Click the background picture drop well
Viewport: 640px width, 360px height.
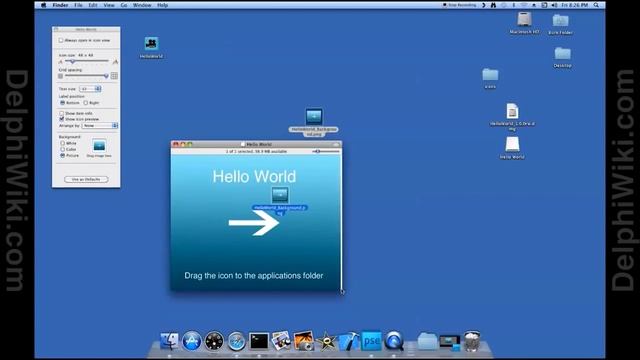tap(99, 146)
